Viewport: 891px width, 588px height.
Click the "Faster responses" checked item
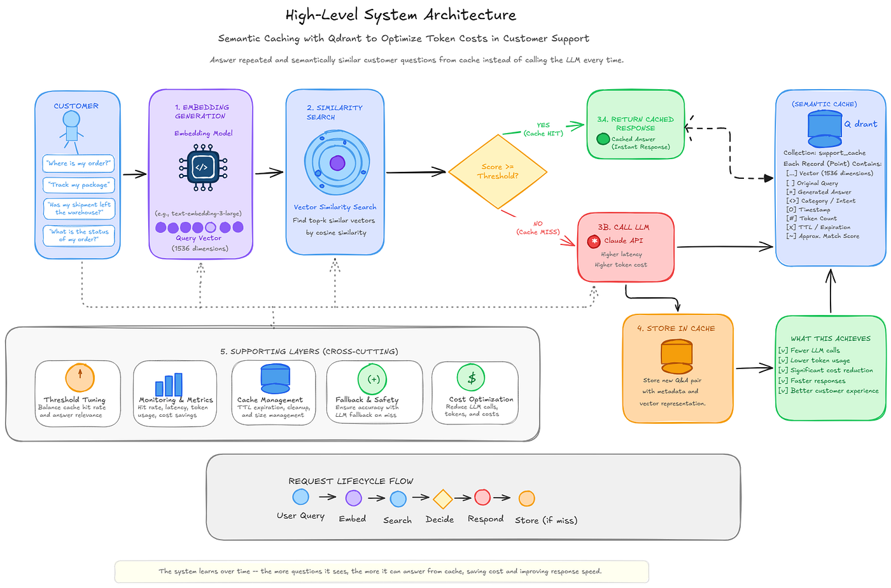[x=811, y=381]
